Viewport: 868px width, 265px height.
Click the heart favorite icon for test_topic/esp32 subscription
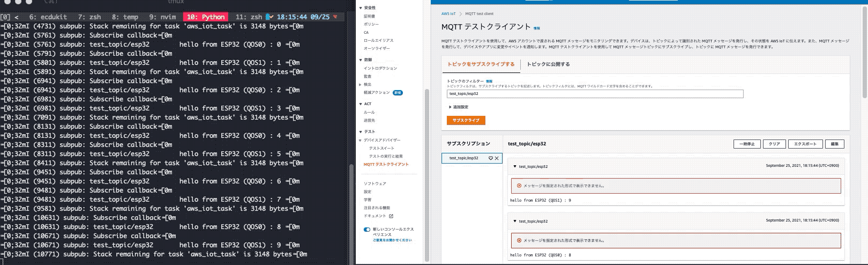click(490, 158)
